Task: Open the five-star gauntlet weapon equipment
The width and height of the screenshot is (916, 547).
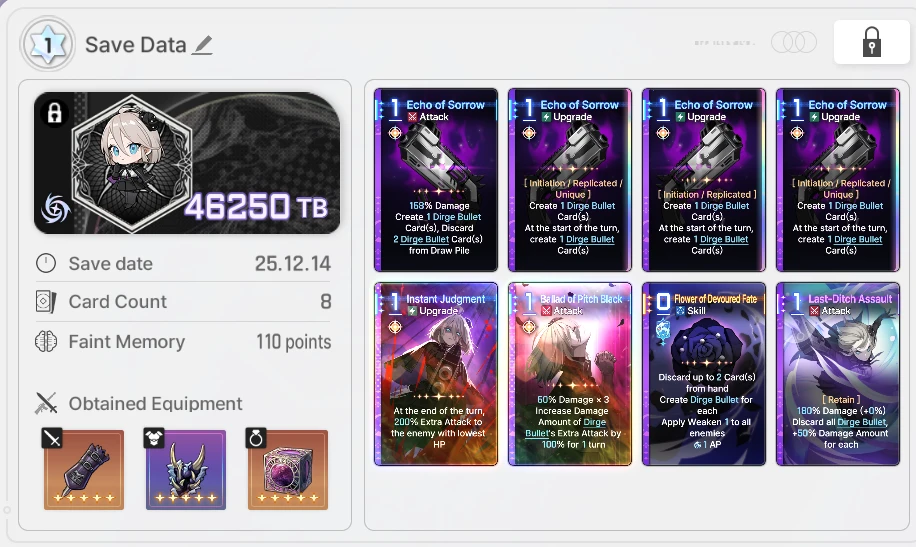Action: point(84,470)
